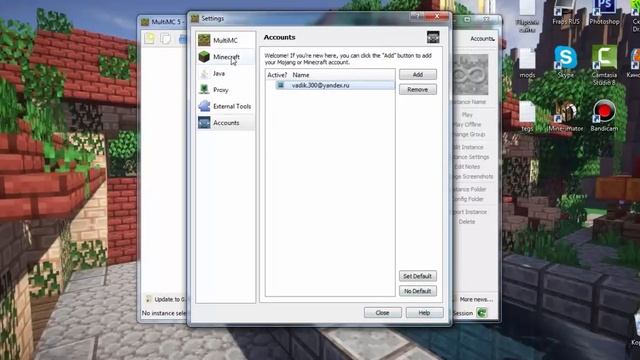Open the MultiMC settings page
Screen dimensions: 640x360
pos(225,40)
